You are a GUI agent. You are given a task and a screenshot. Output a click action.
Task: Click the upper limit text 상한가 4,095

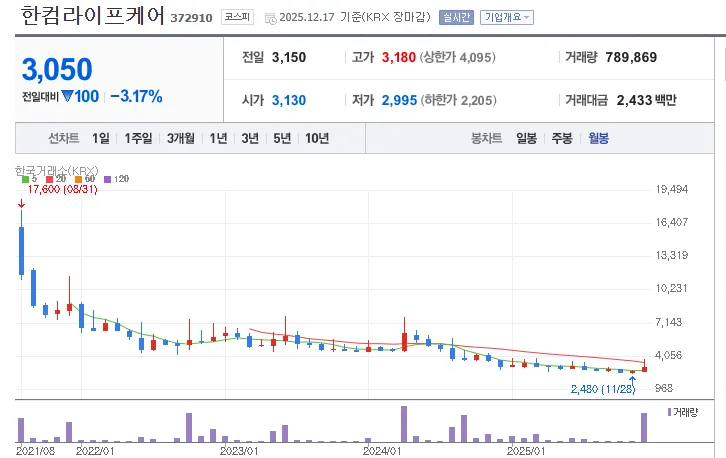coord(457,57)
